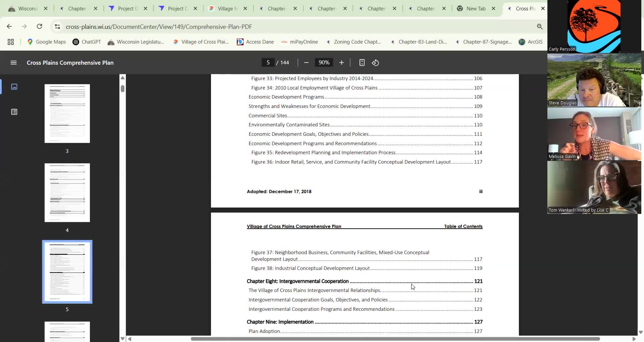Show page thumbnails view in sidebar
The height and width of the screenshot is (342, 644).
point(14,87)
